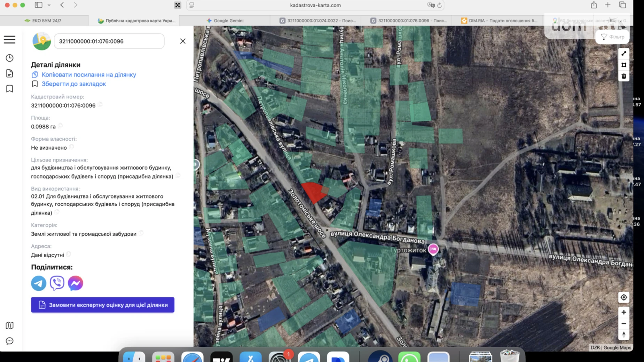
Task: Close the parcel details panel
Action: [x=183, y=41]
